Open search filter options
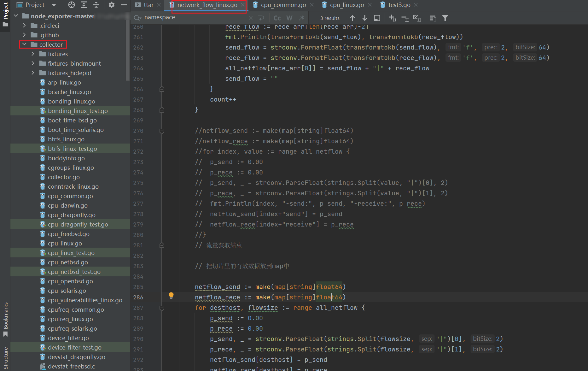This screenshot has width=588, height=371. point(445,18)
